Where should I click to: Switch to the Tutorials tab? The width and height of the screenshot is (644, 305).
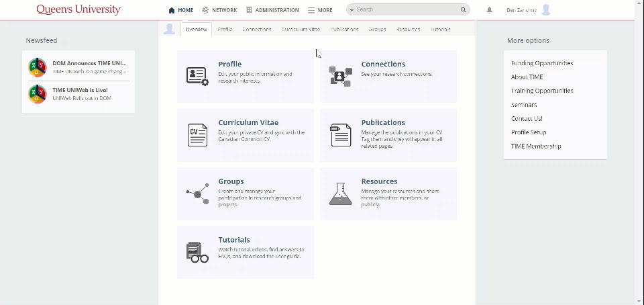click(440, 29)
